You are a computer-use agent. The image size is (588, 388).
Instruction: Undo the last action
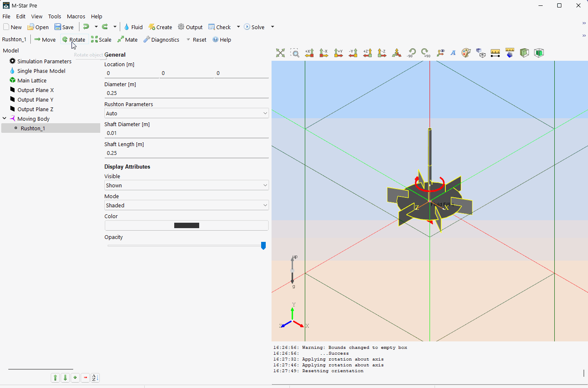pyautogui.click(x=86, y=27)
